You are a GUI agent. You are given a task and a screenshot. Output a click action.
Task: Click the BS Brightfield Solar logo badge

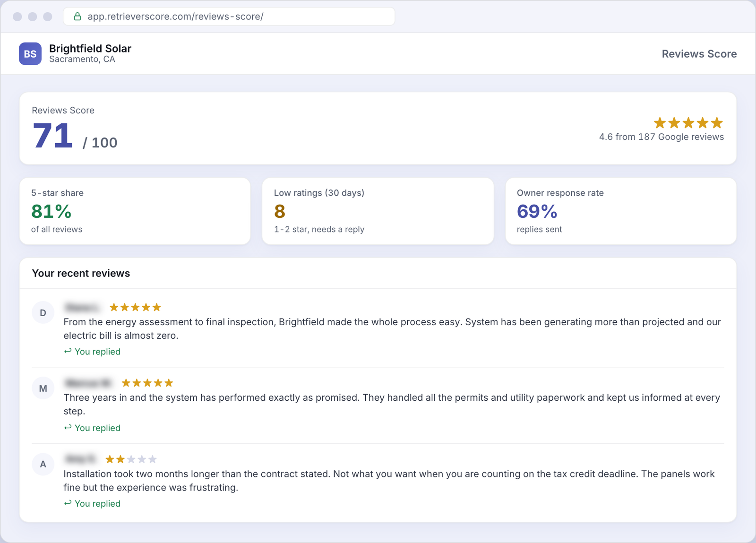[30, 54]
